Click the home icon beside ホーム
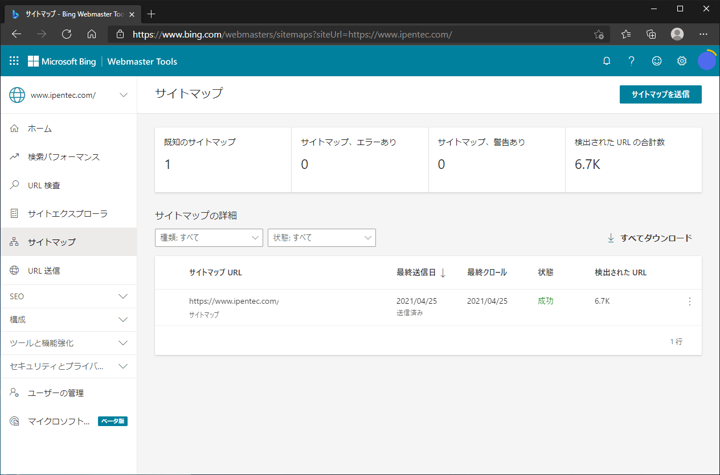The height and width of the screenshot is (475, 720). coord(14,128)
